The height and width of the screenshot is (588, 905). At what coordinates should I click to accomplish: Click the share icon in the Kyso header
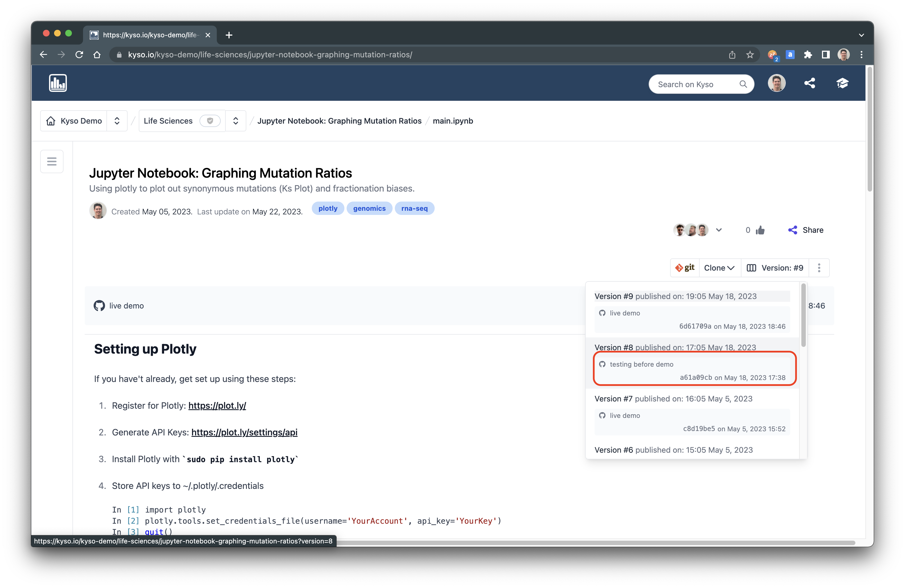point(809,83)
